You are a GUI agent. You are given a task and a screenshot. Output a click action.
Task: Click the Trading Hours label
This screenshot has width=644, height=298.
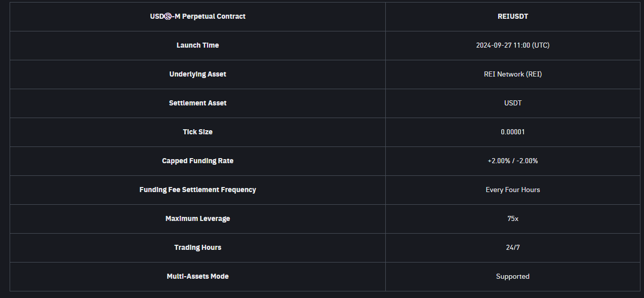[197, 247]
